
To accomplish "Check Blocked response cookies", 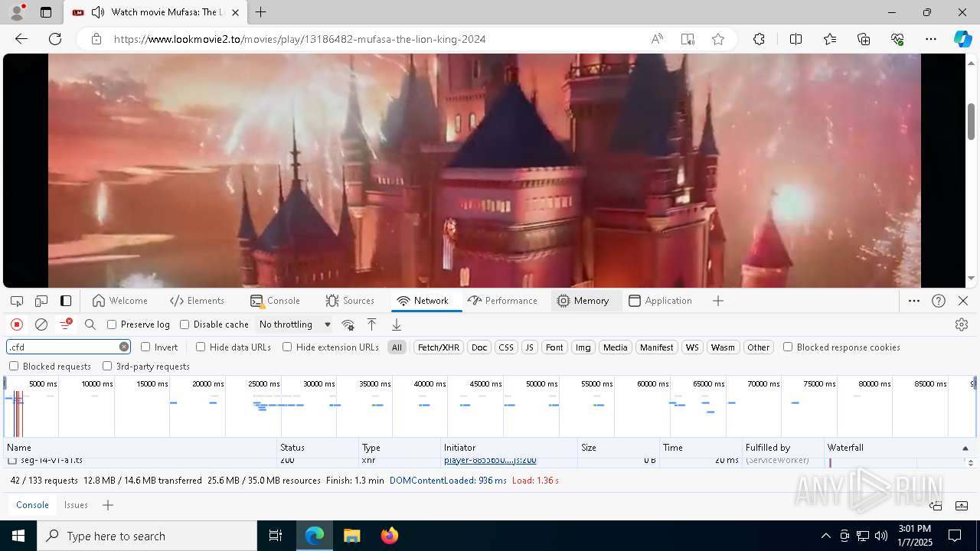I will click(788, 347).
